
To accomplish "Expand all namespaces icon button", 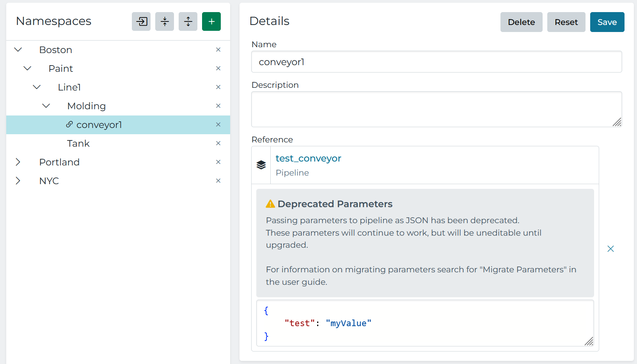I will pyautogui.click(x=188, y=21).
